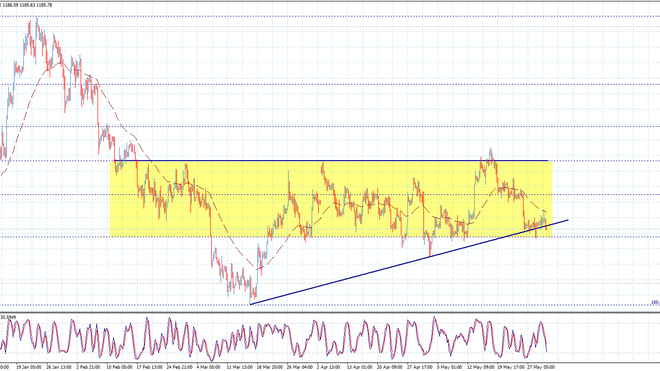
Task: Click the 19 Jan 05:00 time axis label
Action: pos(29,367)
